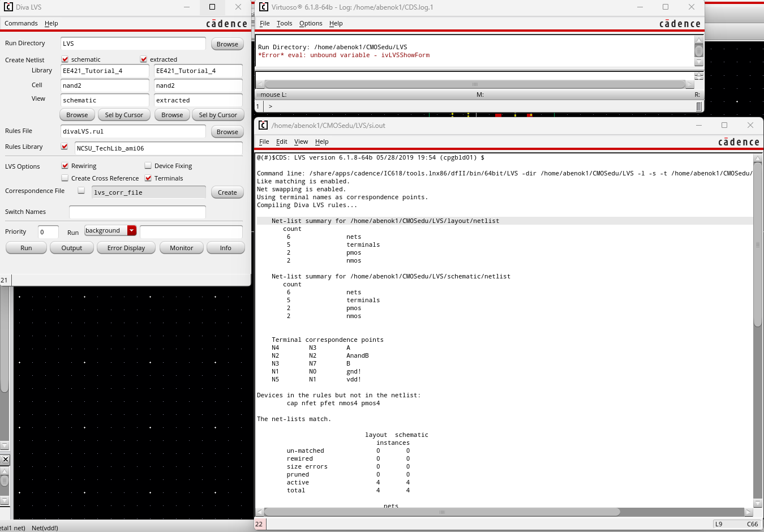Click the Virtuoso log scrollbar up arrow
The image size is (764, 532).
[698, 40]
